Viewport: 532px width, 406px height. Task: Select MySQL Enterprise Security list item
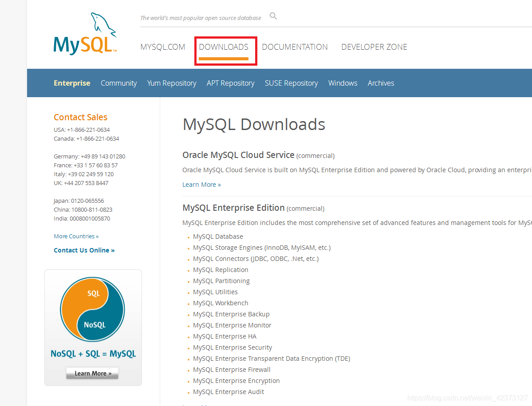[x=233, y=348]
